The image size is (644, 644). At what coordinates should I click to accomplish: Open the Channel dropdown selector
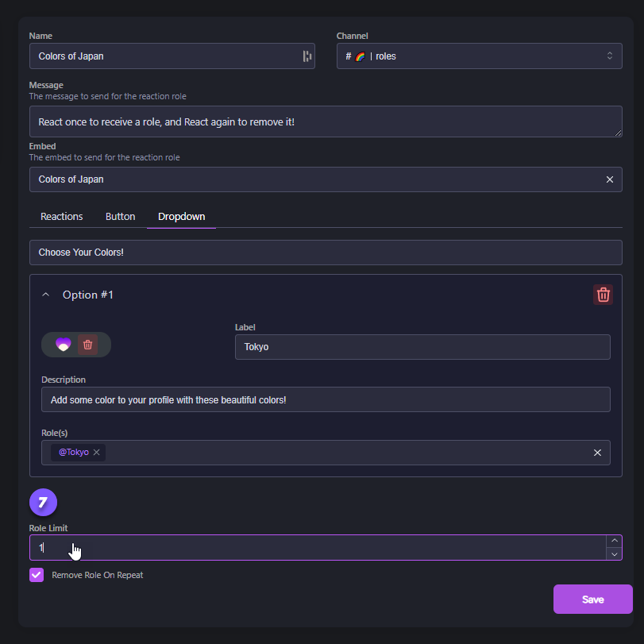[479, 56]
